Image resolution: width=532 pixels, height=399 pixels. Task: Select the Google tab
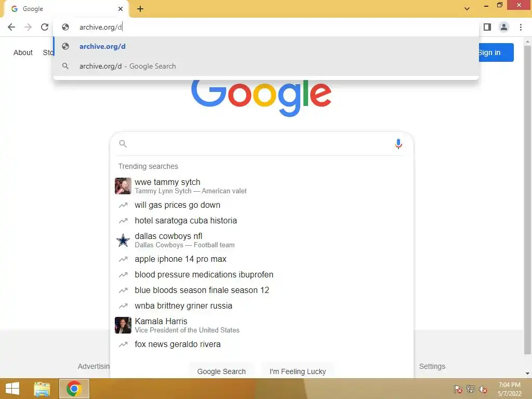(66, 9)
